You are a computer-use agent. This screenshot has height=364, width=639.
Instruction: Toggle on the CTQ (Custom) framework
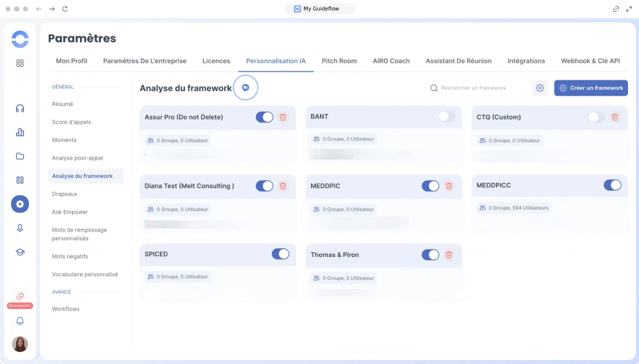tap(596, 117)
